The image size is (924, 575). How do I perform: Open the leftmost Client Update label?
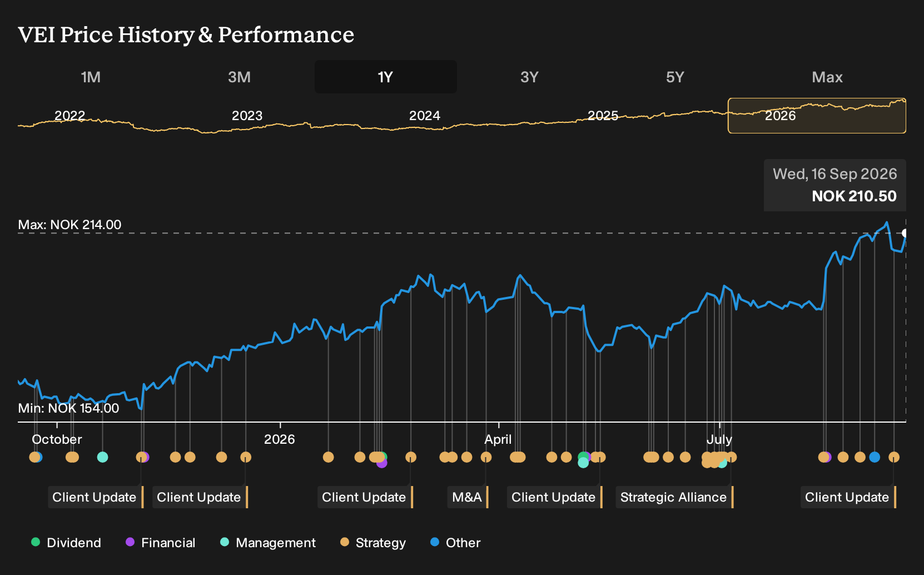[x=95, y=497]
